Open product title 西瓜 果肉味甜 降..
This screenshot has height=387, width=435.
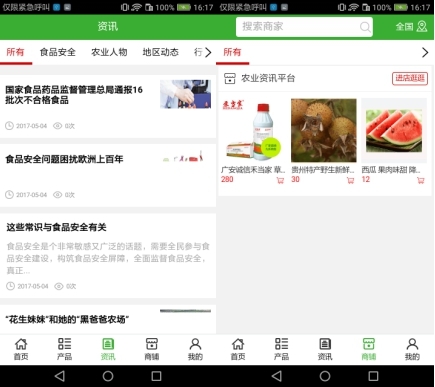point(391,170)
